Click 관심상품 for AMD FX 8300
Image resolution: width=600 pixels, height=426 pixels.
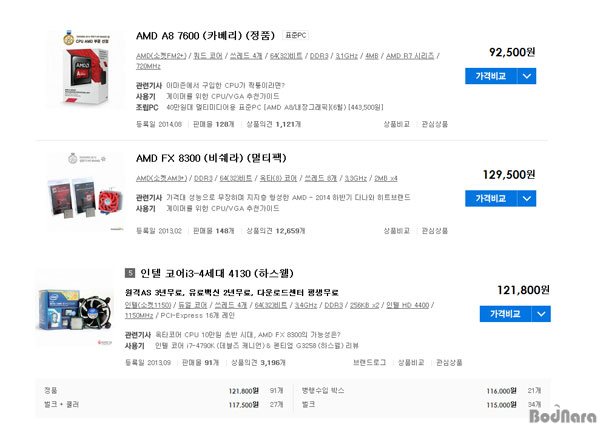tap(435, 231)
